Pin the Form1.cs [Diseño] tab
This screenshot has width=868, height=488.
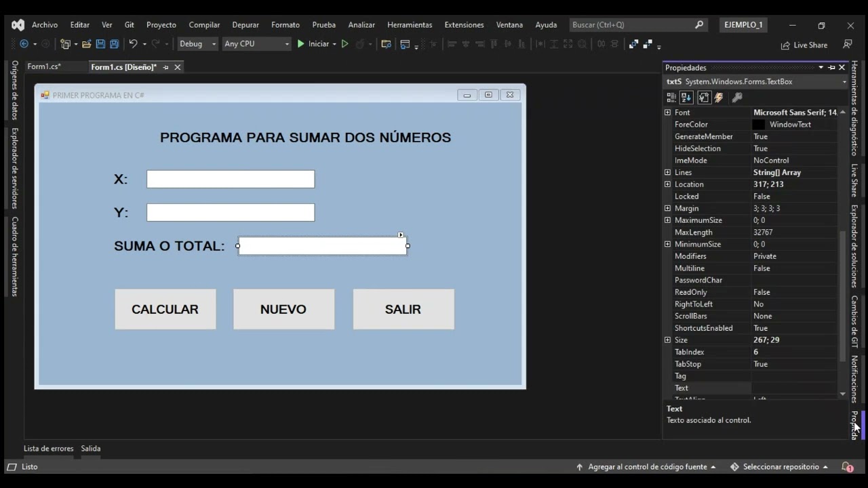[165, 67]
